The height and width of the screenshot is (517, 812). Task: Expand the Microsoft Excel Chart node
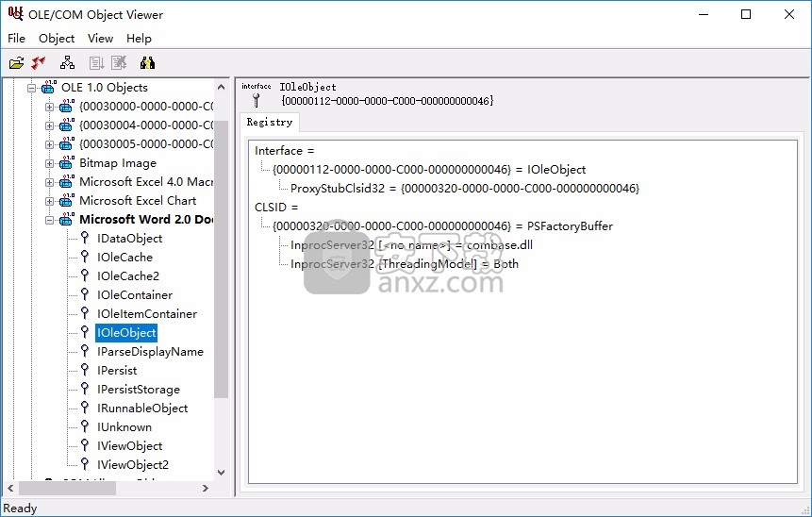point(49,202)
